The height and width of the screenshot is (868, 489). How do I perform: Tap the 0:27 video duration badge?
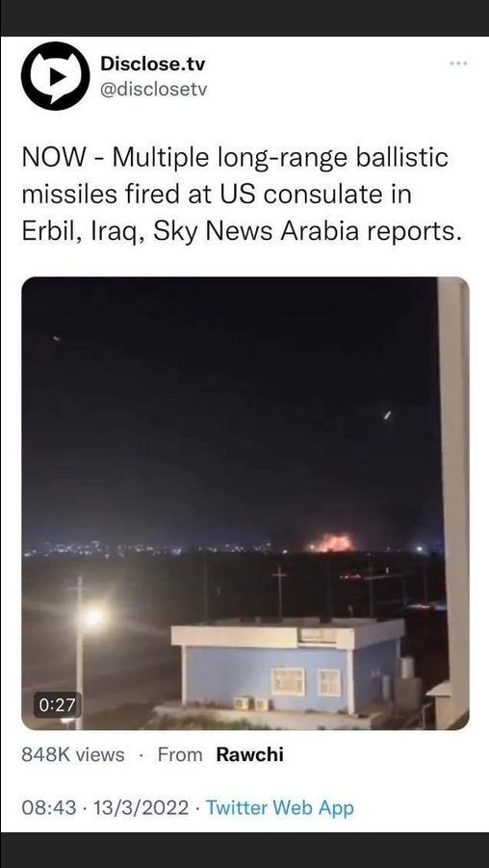point(58,705)
